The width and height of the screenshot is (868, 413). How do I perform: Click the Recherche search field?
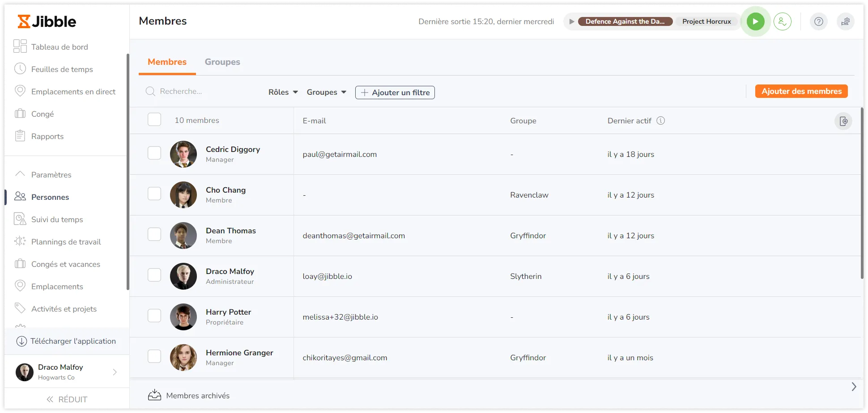201,92
